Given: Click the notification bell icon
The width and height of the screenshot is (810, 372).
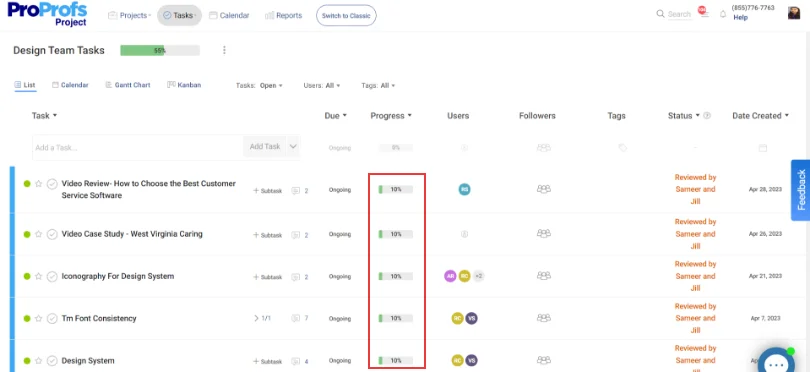Looking at the screenshot, I should pos(723,14).
